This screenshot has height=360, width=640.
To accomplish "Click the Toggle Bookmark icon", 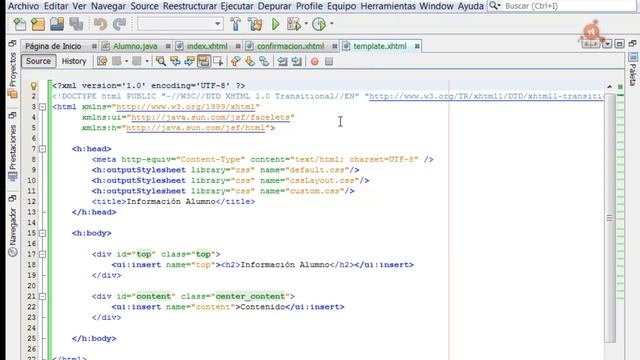I will pos(264,61).
